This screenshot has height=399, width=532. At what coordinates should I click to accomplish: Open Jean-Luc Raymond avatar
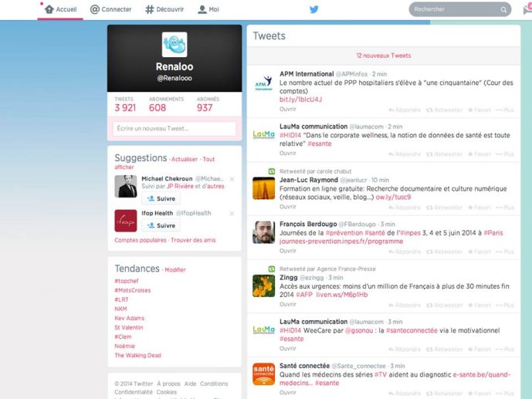263,188
